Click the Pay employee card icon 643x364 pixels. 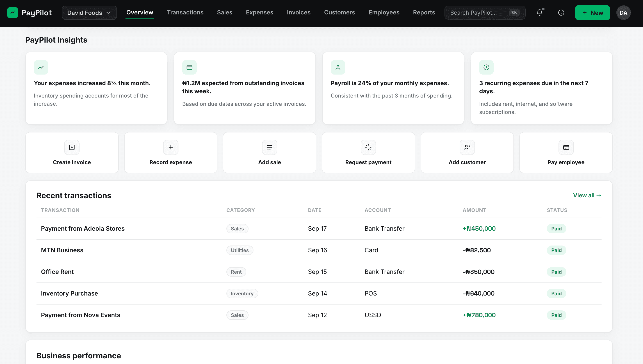click(x=566, y=147)
